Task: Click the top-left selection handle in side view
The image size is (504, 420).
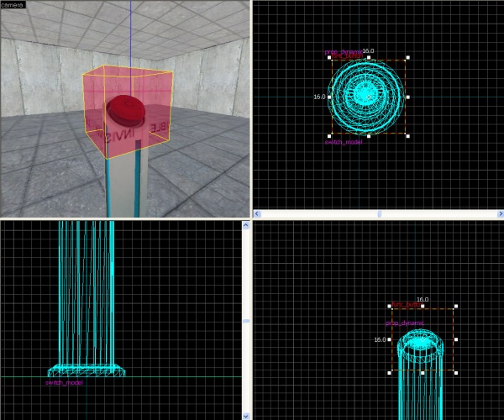Action: tap(390, 307)
